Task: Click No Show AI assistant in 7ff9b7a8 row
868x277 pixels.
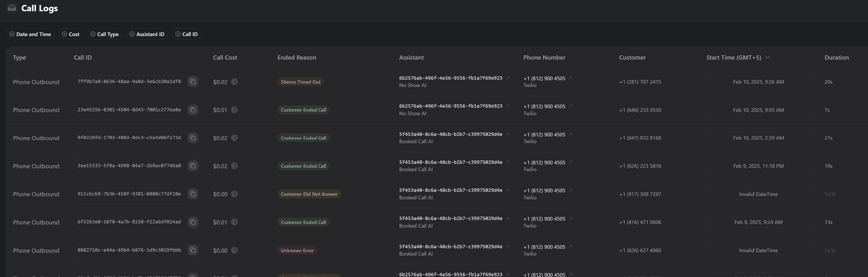Action: (412, 85)
